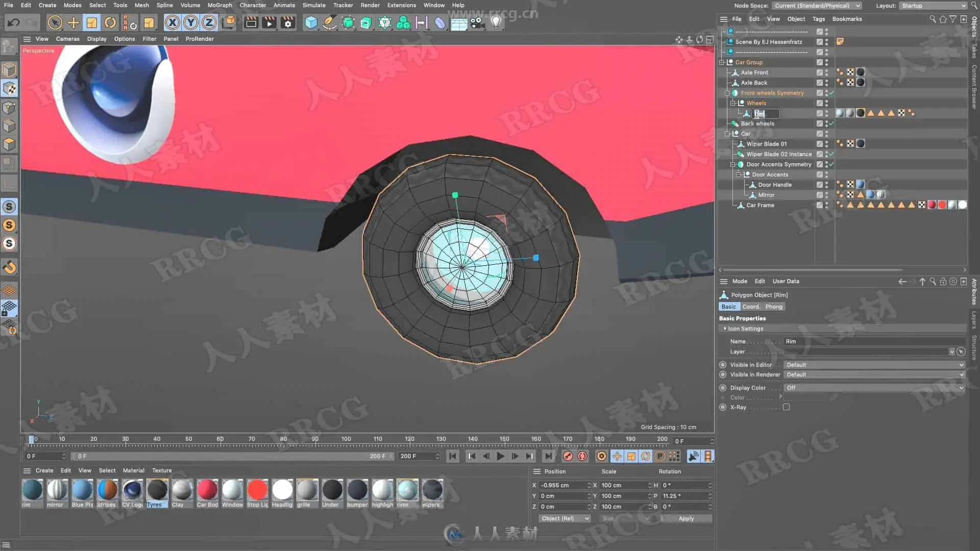Open the Object (Rel) coordinate dropdown
The width and height of the screenshot is (980, 551).
[x=565, y=518]
